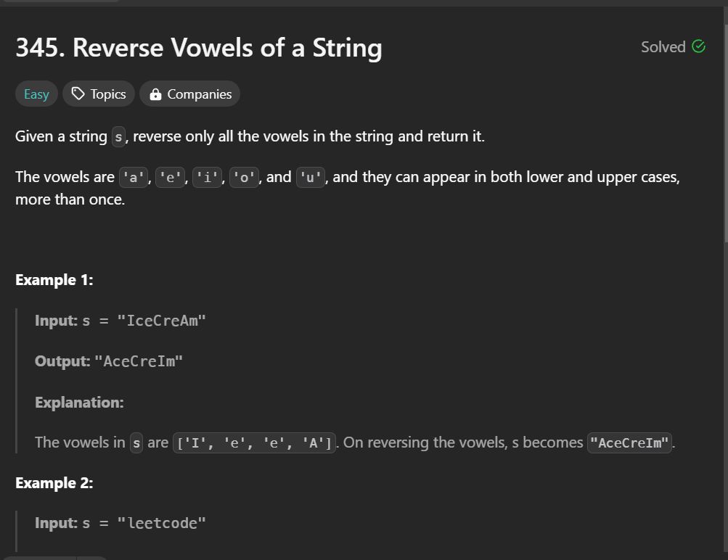Click the lock icon on Companies
728x560 pixels.
point(155,94)
